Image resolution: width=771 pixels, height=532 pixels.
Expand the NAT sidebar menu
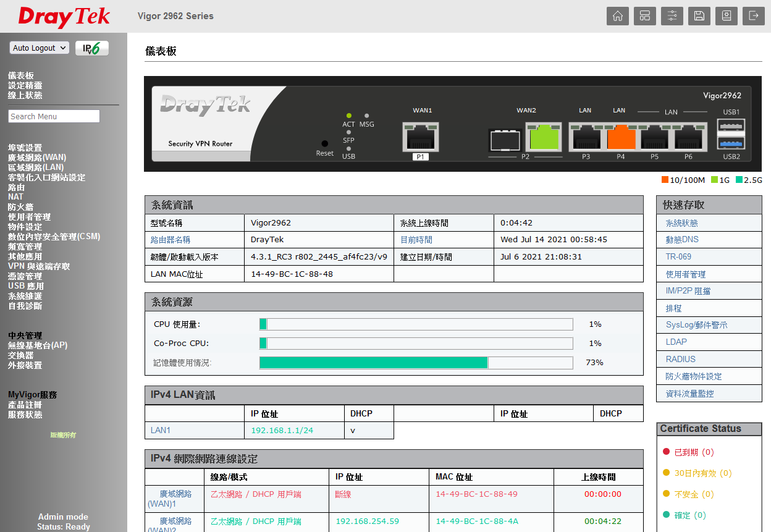[x=15, y=197]
